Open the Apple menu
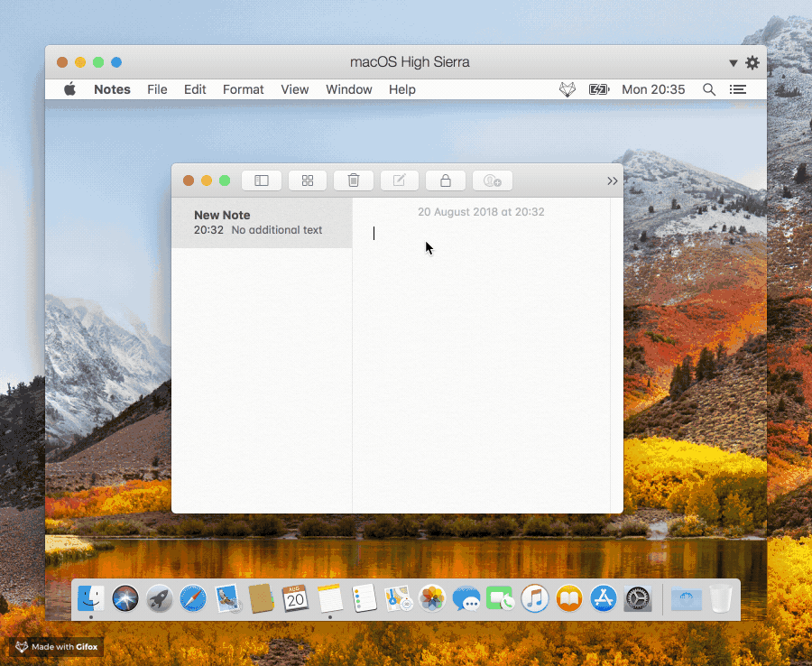The height and width of the screenshot is (666, 812). point(69,89)
